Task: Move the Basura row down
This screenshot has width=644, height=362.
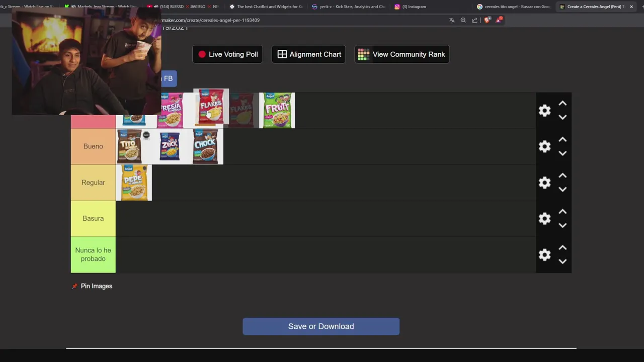Action: coord(562,226)
